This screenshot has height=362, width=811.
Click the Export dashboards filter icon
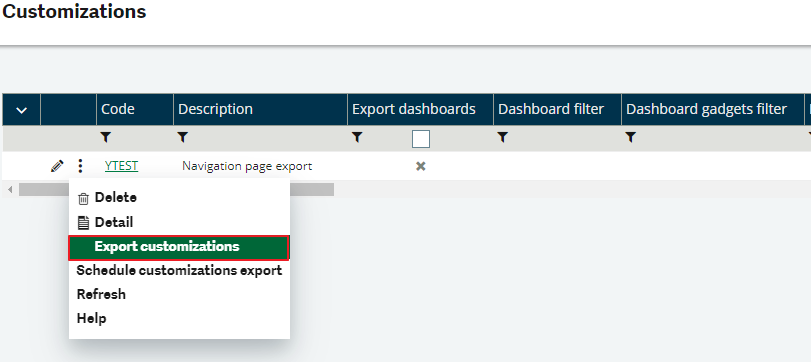[x=357, y=138]
